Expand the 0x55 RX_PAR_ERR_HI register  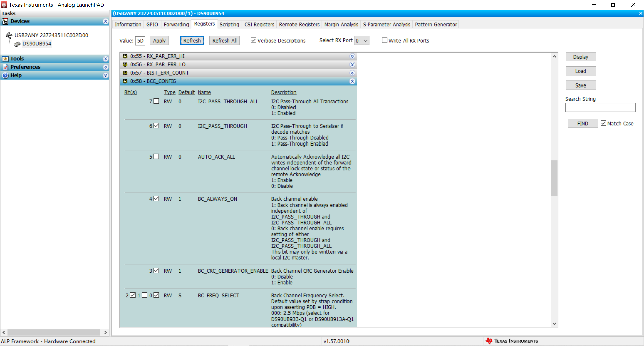[352, 56]
